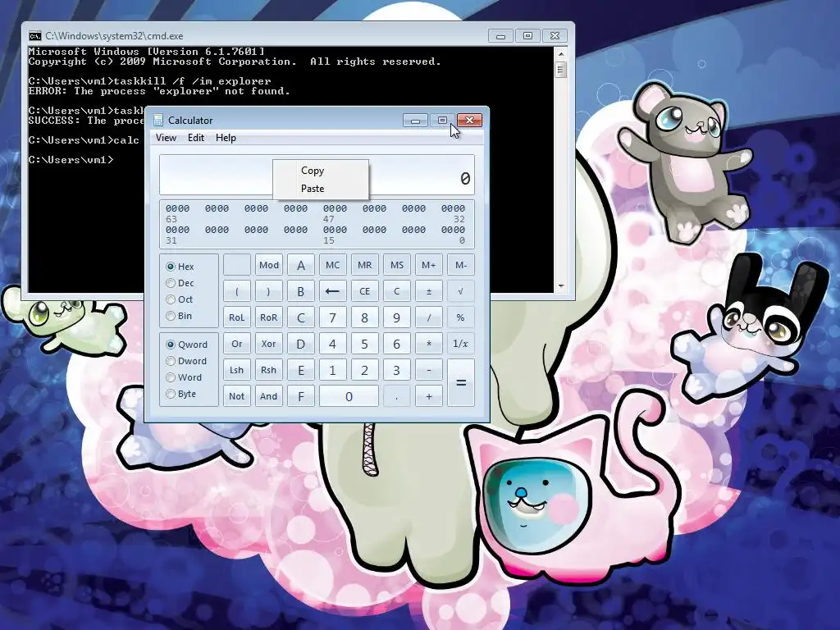Viewport: 840px width, 630px height.
Task: Click the M+ memory add button
Action: pos(428,265)
